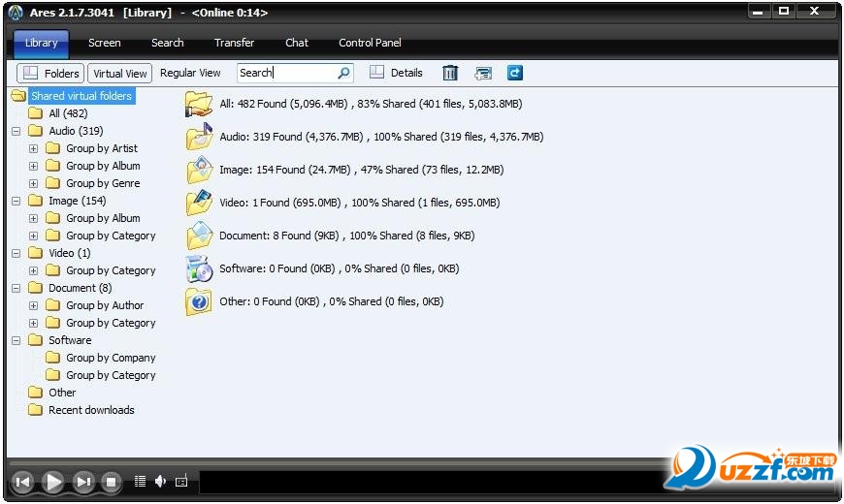Expand Group by Album under Image
Viewport: 844px width, 504px height.
pos(33,218)
